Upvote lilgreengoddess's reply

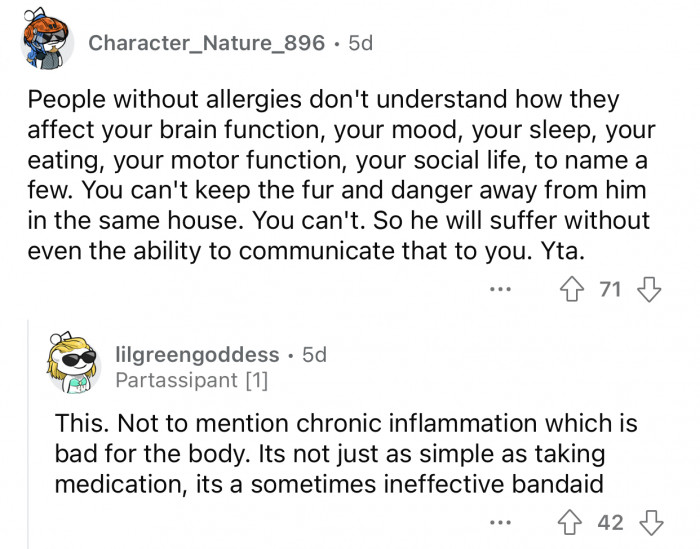pos(570,522)
